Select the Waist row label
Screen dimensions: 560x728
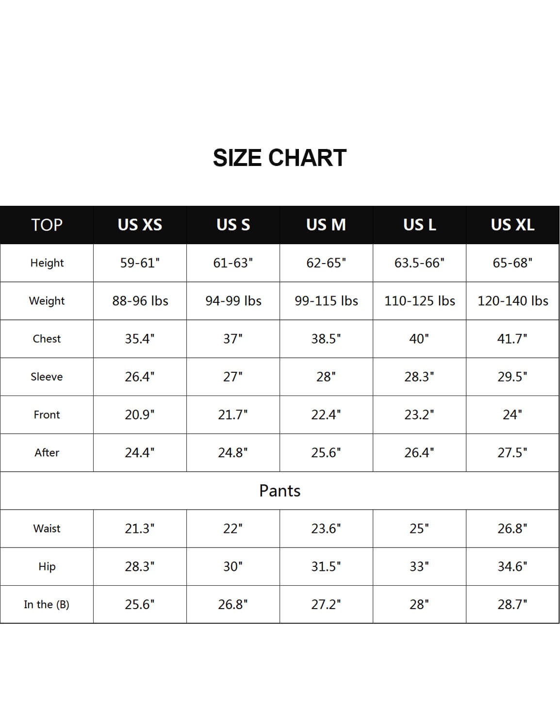pos(47,529)
